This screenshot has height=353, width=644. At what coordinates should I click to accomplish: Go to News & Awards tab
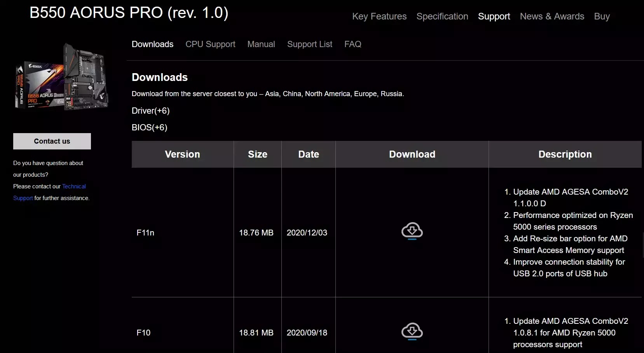pos(552,16)
